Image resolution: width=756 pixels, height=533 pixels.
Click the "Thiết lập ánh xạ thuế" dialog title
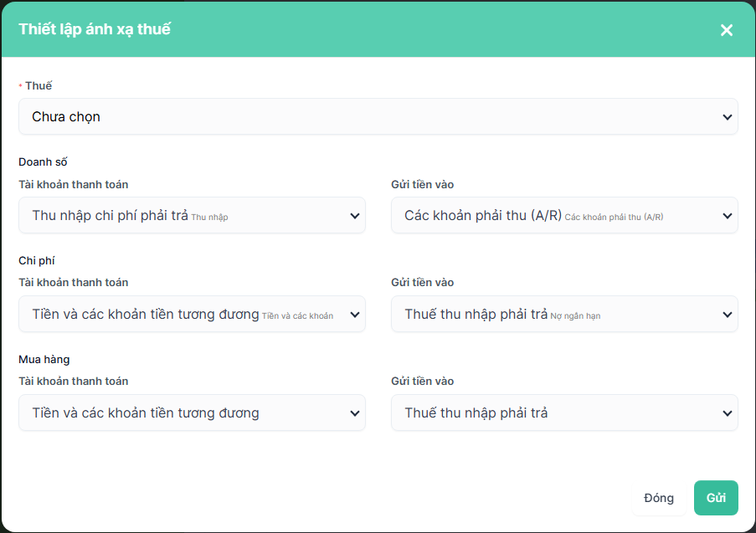coord(95,29)
